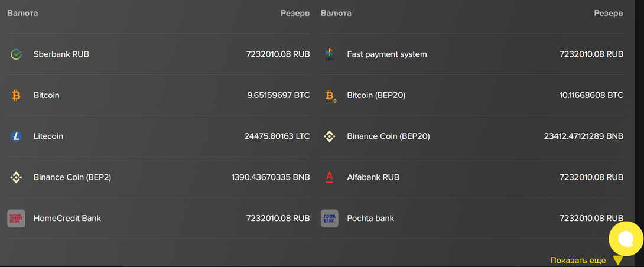Screen dimensions: 644x267
Task: Click the left Валюта column header
Action: (x=22, y=13)
